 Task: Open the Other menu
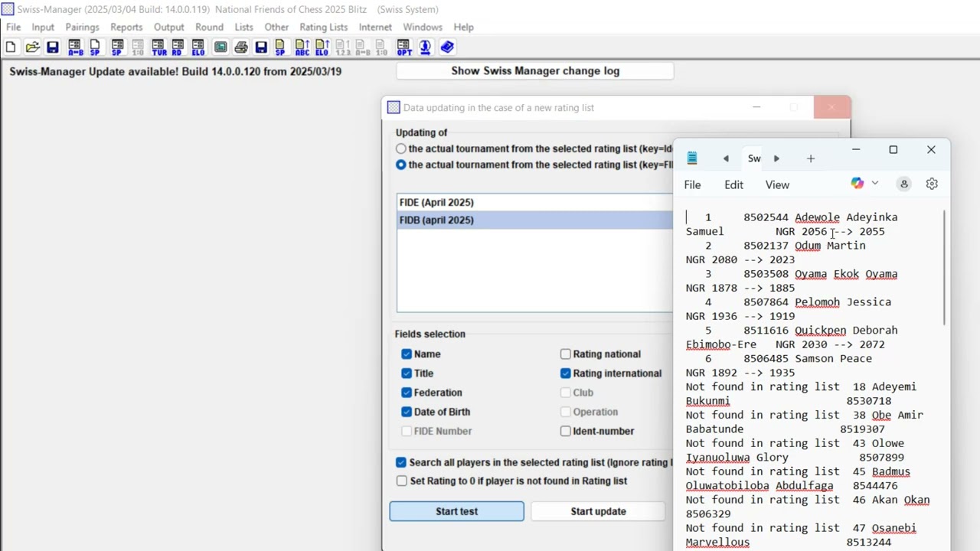click(276, 27)
